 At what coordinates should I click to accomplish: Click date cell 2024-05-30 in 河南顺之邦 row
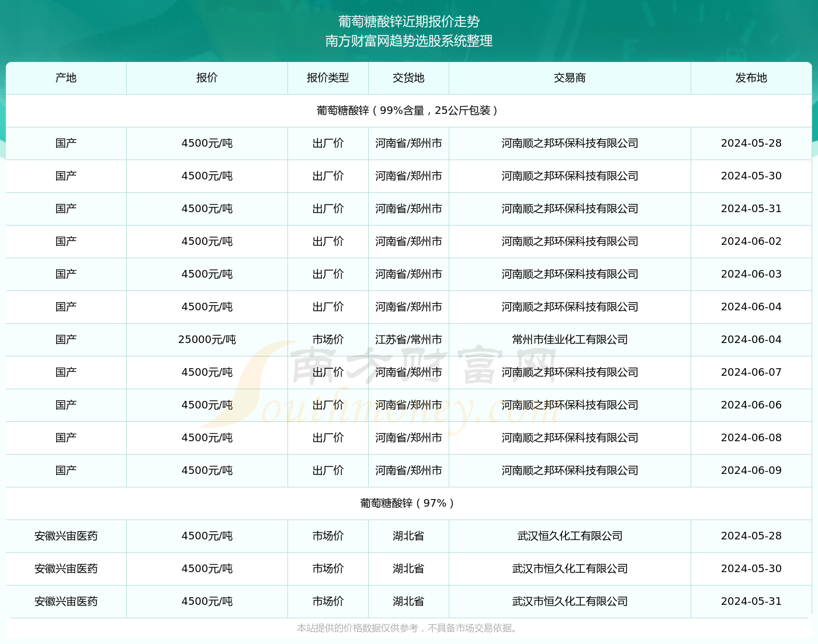point(751,176)
